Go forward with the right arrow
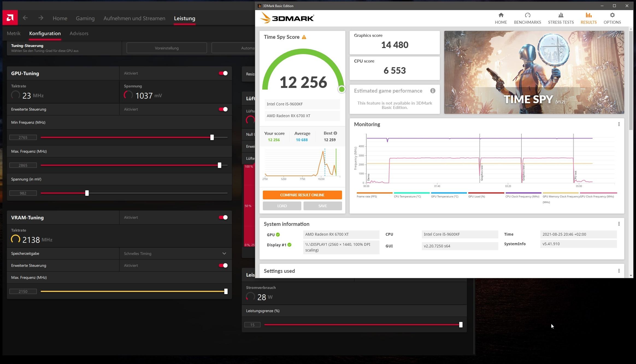The image size is (636, 364). click(41, 18)
